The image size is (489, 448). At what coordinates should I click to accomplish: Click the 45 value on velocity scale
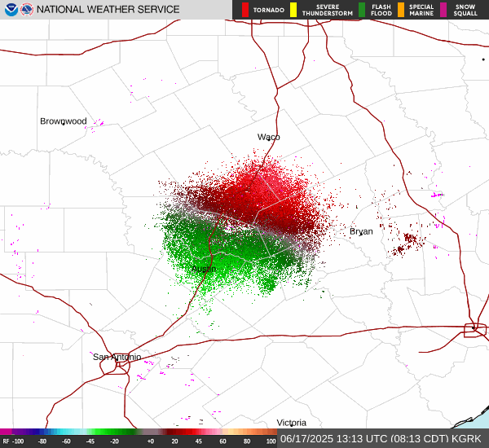coord(198,441)
